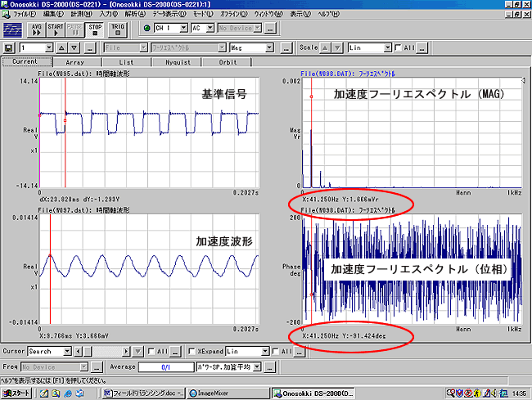This screenshot has height=400, width=532.
Task: Open the graph number 1 dropdown
Action: click(49, 47)
